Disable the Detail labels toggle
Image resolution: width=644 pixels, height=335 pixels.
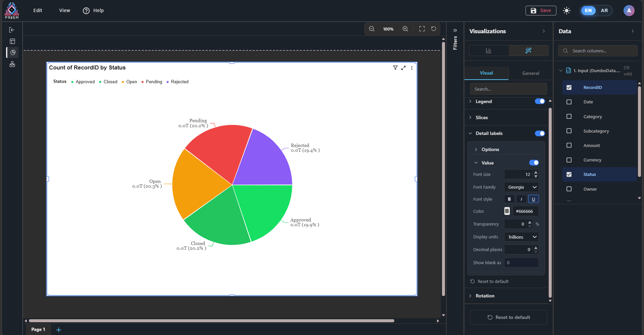click(x=540, y=134)
